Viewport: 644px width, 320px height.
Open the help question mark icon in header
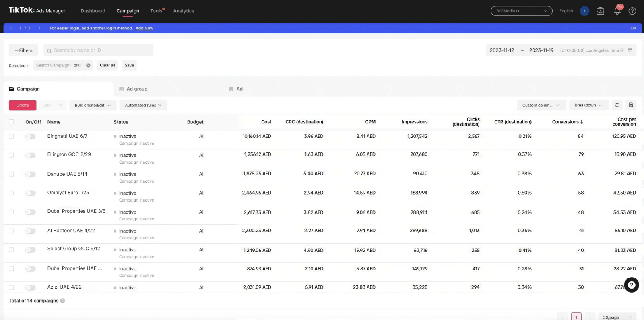(632, 11)
